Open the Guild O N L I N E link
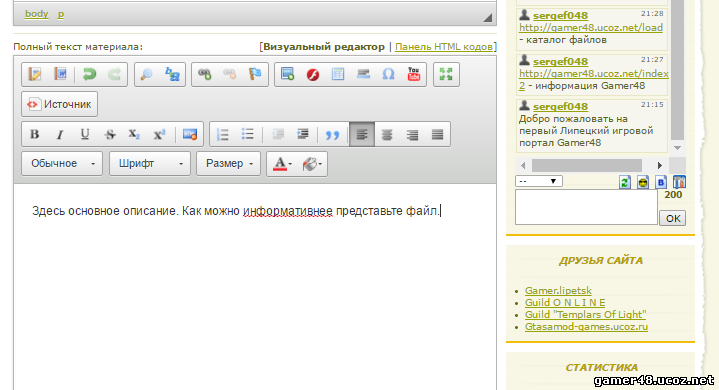 pos(565,302)
